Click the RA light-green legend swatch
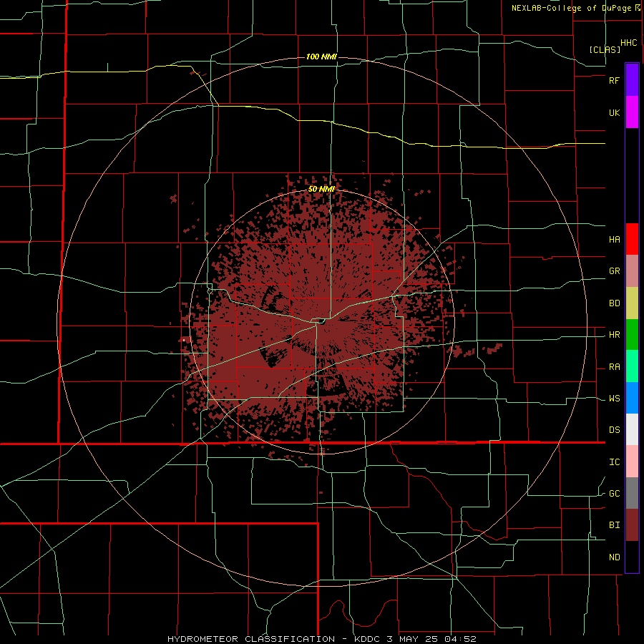644x644 pixels. click(632, 366)
